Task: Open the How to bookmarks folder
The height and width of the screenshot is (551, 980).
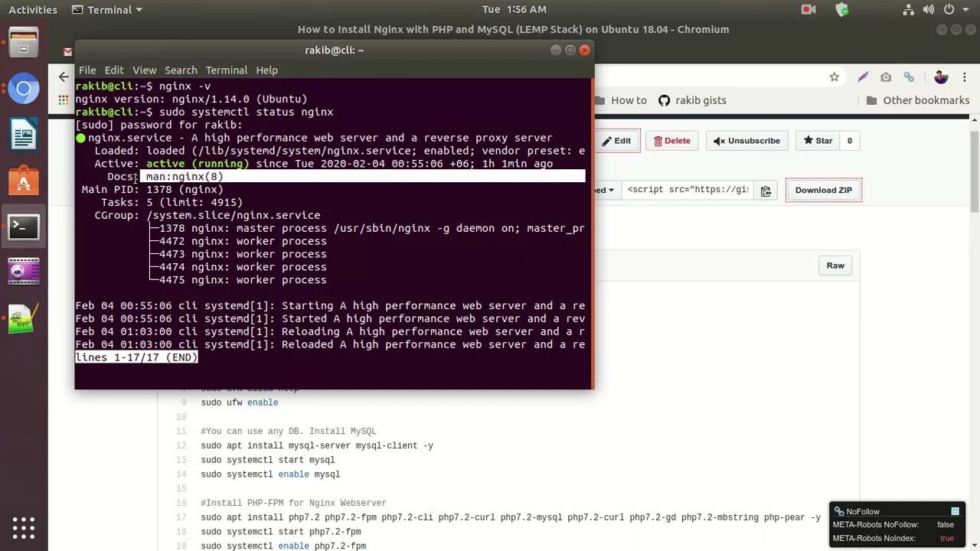Action: click(621, 100)
